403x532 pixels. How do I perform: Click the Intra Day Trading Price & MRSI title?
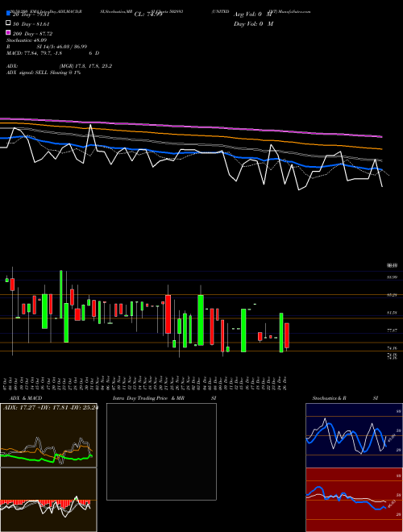(x=164, y=398)
